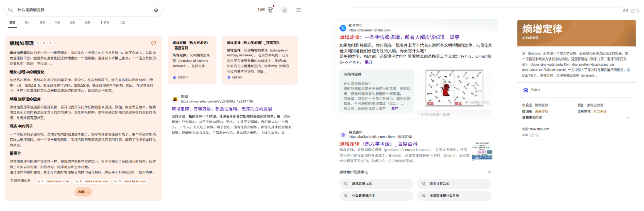The image size is (644, 211).
Task: Open the 克劳修斯 link in knowledge panel
Action: (x=542, y=111)
